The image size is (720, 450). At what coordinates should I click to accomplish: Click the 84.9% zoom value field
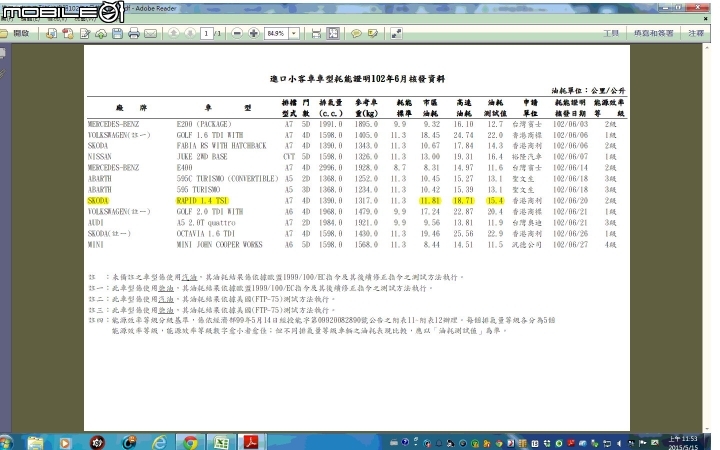[x=276, y=33]
